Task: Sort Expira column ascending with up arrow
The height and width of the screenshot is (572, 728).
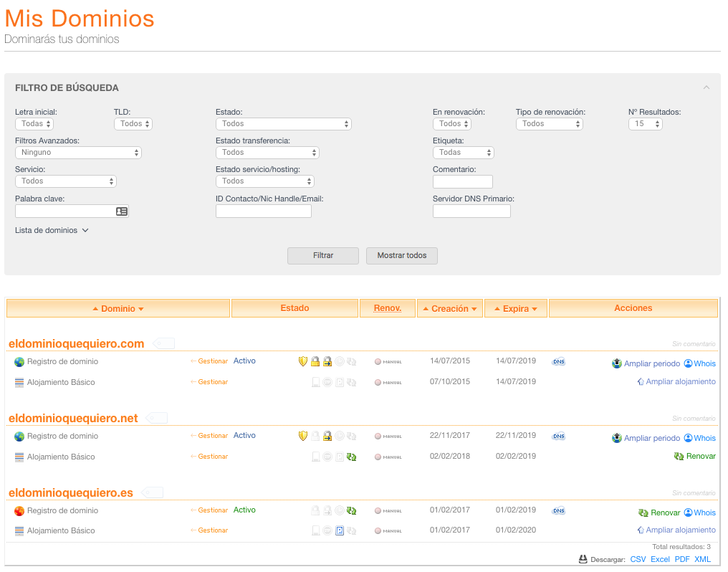Action: point(497,309)
